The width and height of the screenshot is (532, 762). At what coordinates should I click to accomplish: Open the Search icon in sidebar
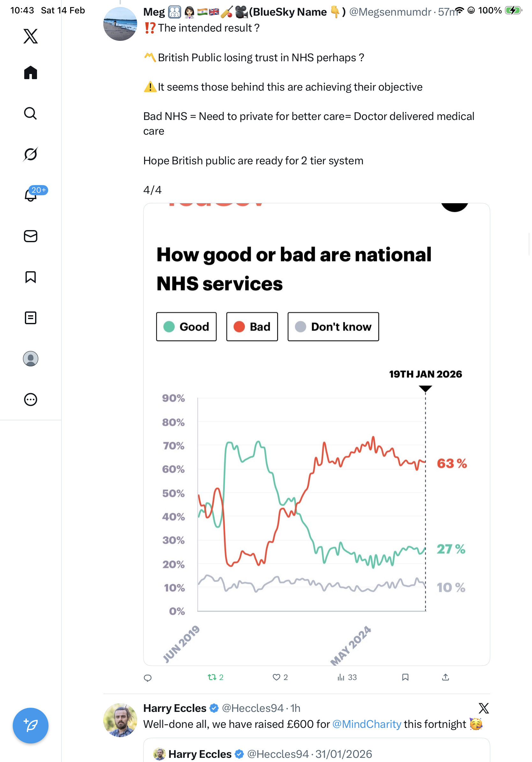(31, 114)
